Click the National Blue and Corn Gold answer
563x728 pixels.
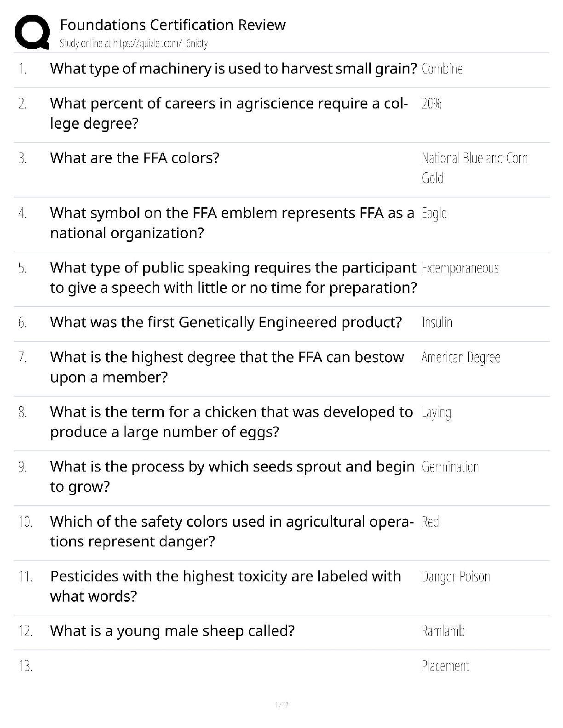474,168
